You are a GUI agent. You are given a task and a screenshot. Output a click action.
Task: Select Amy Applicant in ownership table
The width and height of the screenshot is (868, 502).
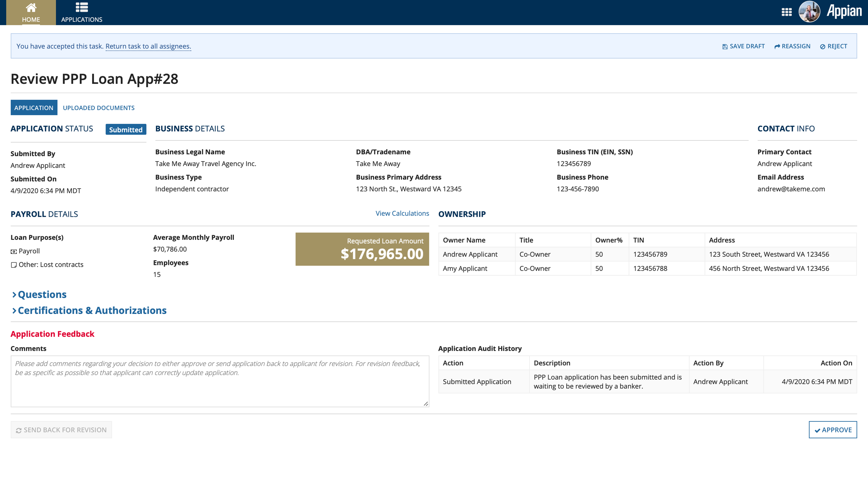[x=465, y=268]
